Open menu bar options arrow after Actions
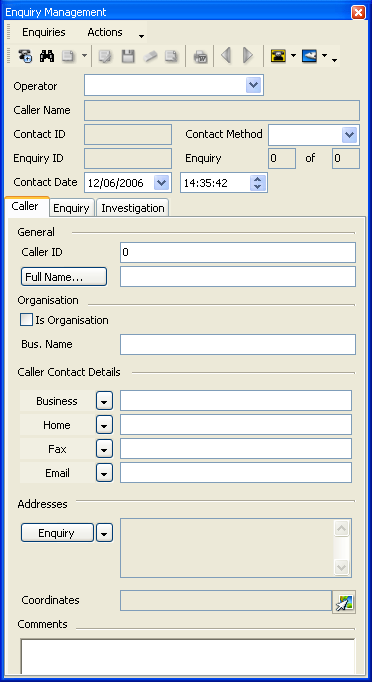This screenshot has width=372, height=682. tap(141, 37)
